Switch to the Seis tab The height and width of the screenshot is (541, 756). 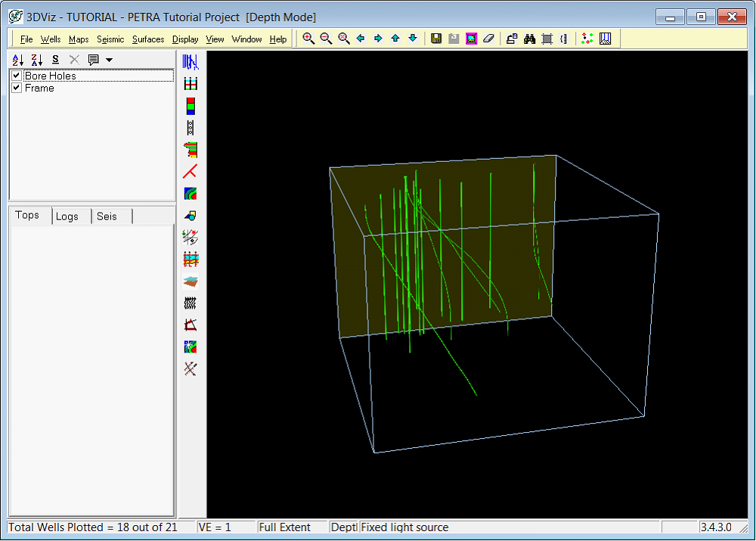pos(107,216)
